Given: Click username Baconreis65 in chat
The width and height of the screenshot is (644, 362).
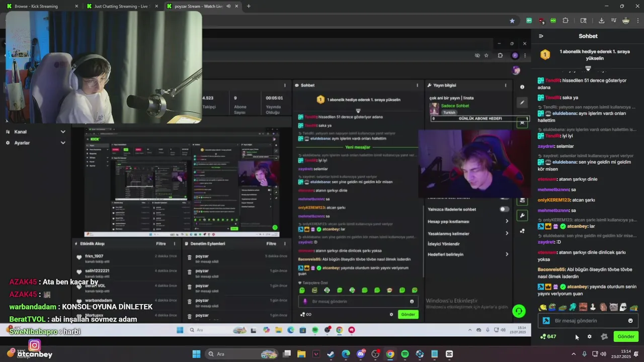Looking at the screenshot, I should point(551,269).
